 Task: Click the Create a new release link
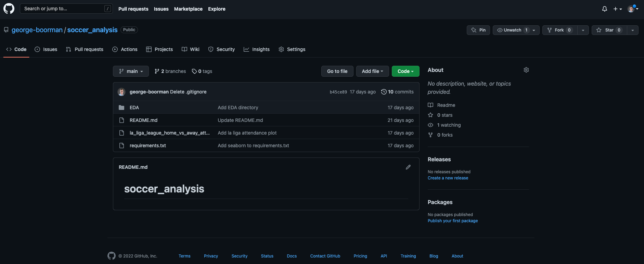click(448, 178)
